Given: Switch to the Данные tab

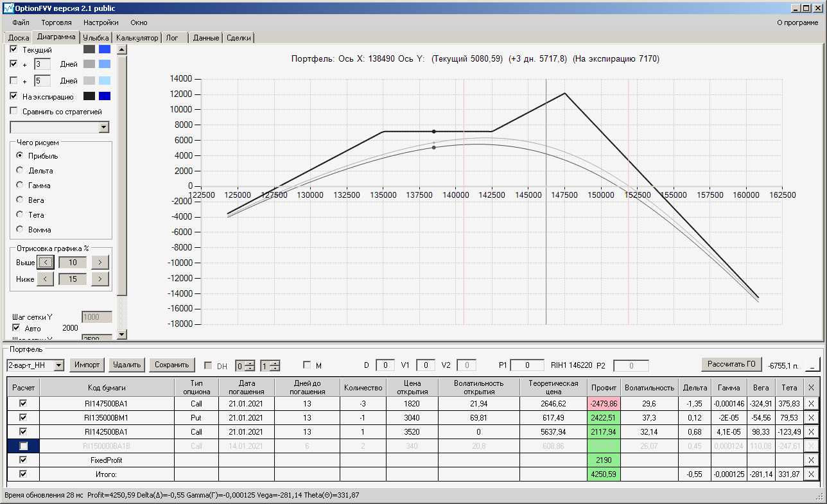Looking at the screenshot, I should 206,38.
